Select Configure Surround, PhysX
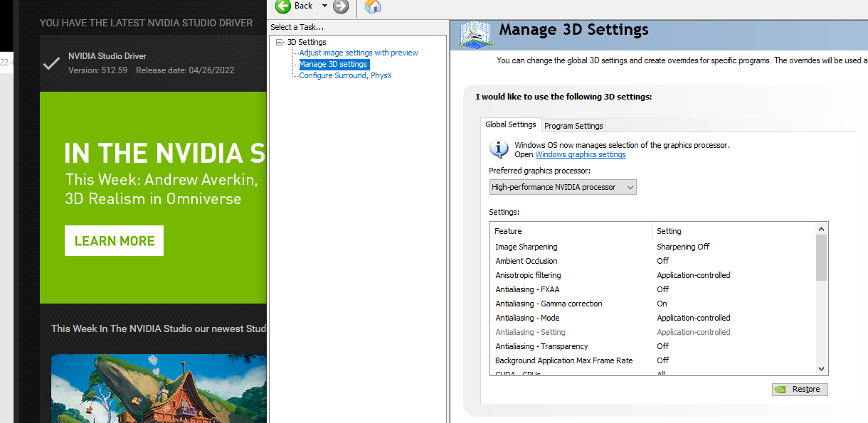Screen dimensions: 868x423 click(x=345, y=75)
